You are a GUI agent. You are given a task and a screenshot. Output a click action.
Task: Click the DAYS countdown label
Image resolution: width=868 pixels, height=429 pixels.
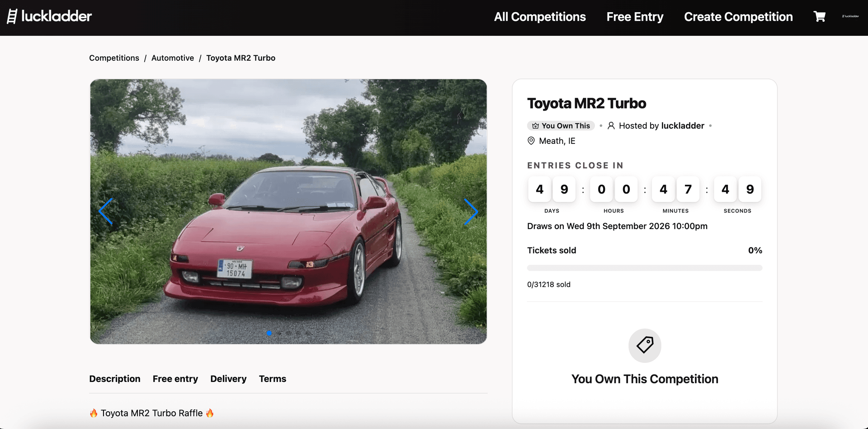[x=552, y=211]
